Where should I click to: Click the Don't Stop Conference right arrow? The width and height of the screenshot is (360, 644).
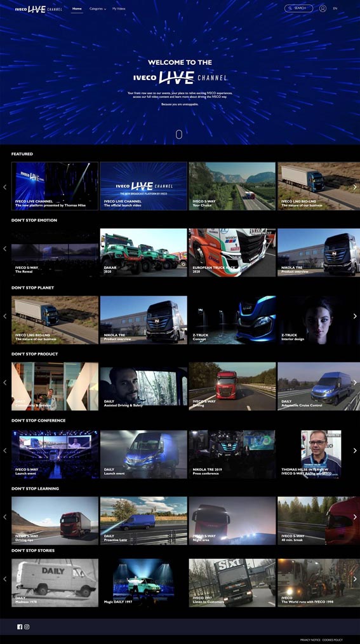pyautogui.click(x=355, y=450)
